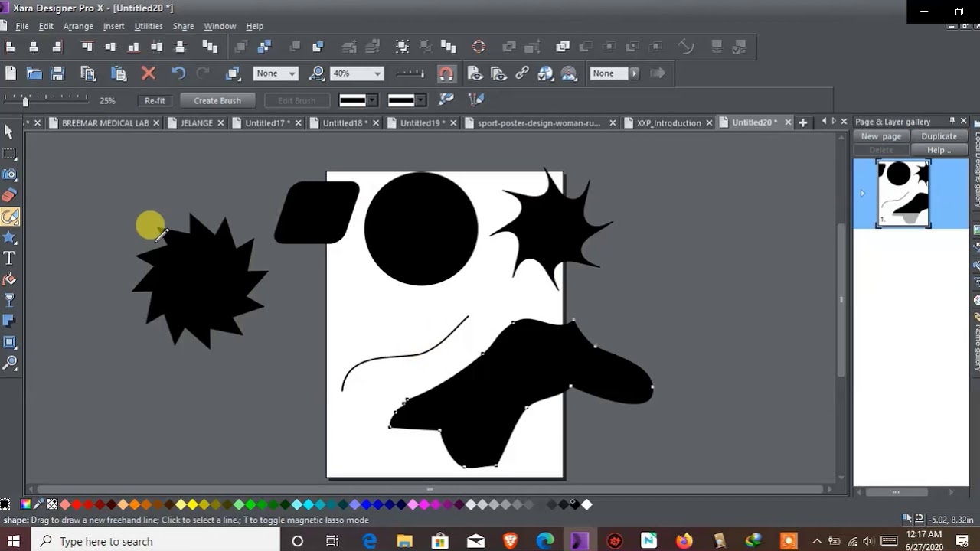Toggle the magnetic snap button

point(446,73)
